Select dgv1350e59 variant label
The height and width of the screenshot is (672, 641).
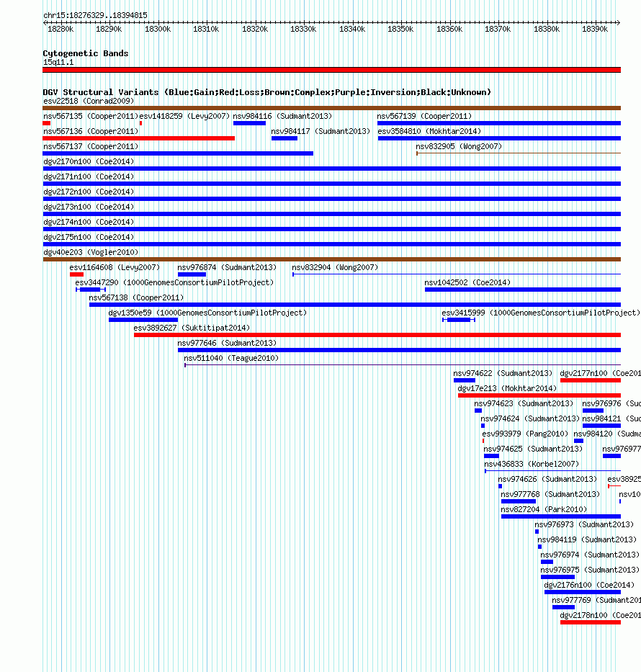(208, 313)
